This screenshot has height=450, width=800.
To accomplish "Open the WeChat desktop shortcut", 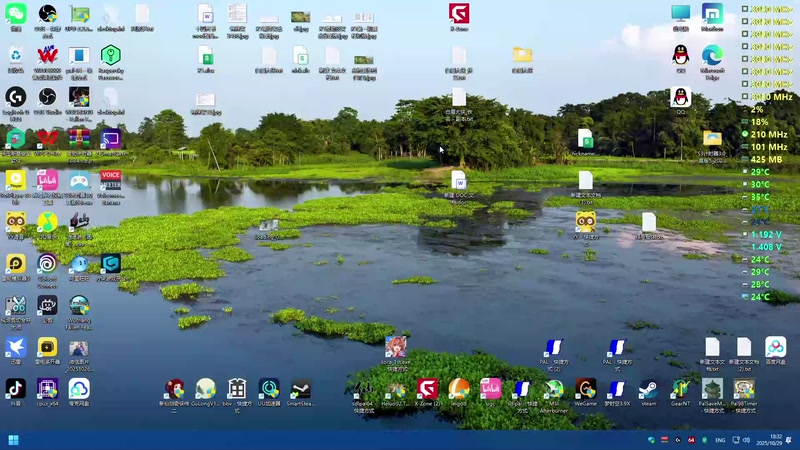I will coord(16,14).
